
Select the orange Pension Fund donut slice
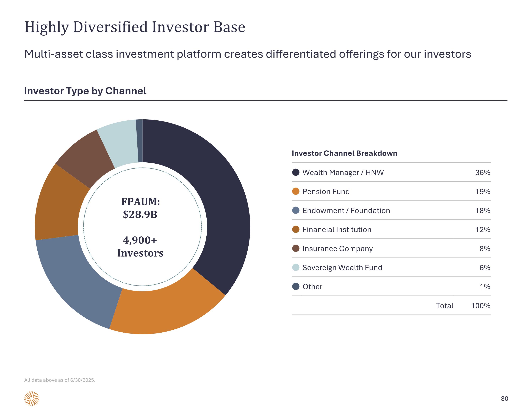[166, 309]
